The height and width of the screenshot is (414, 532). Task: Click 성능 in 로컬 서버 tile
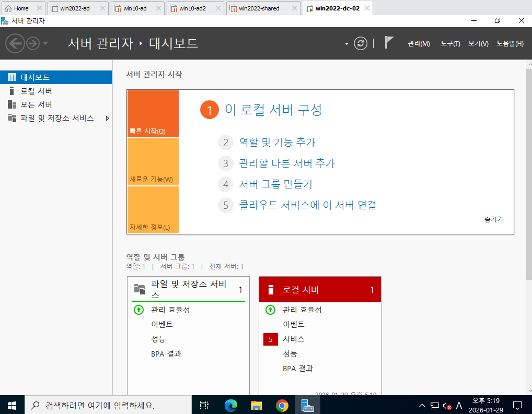tap(290, 354)
